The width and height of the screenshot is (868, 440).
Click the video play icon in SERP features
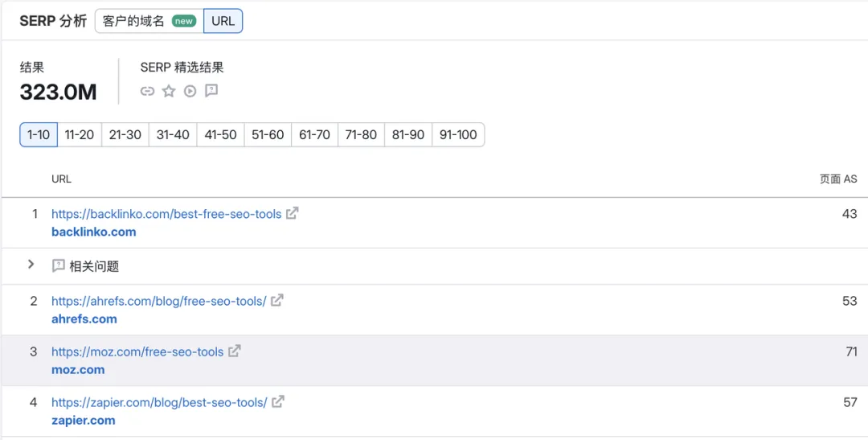tap(190, 92)
